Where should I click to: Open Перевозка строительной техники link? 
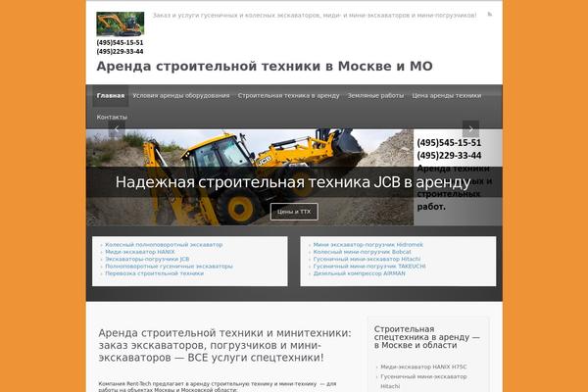[154, 273]
